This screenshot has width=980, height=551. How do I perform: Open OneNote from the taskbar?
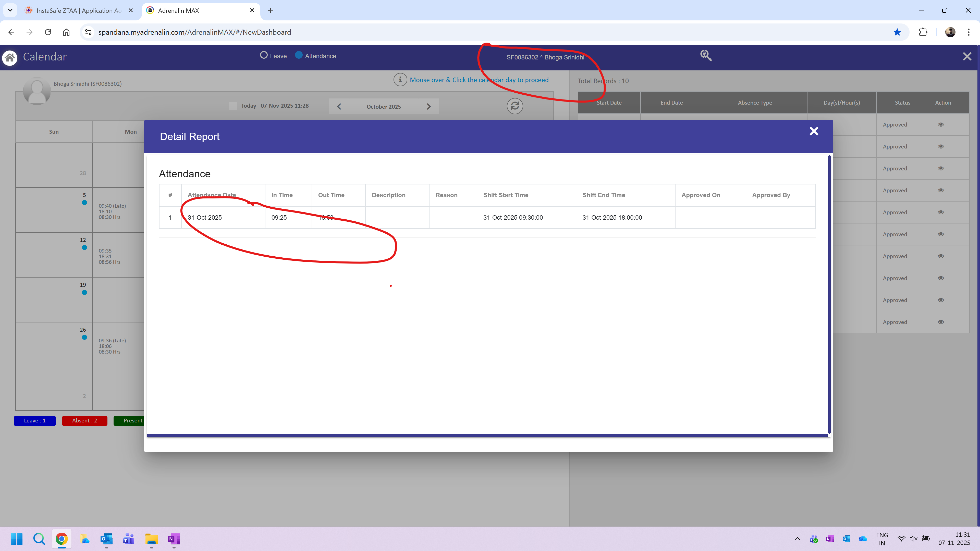coord(174,539)
